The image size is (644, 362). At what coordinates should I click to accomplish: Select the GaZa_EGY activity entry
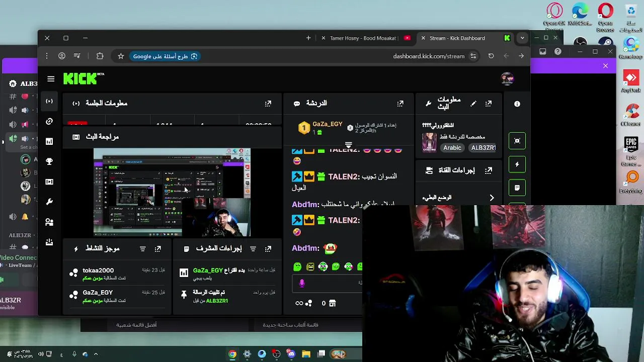[x=117, y=296]
